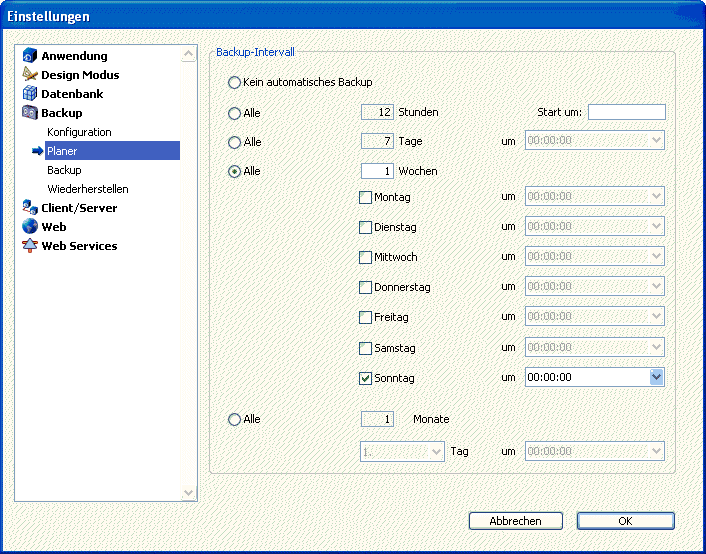Confirm settings with OK button
This screenshot has width=706, height=554.
tap(625, 521)
